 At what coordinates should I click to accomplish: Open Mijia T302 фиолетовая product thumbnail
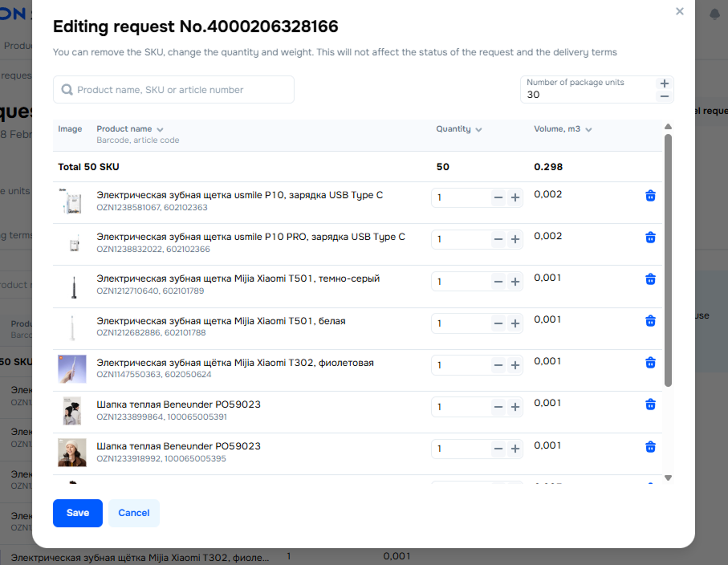[71, 368]
